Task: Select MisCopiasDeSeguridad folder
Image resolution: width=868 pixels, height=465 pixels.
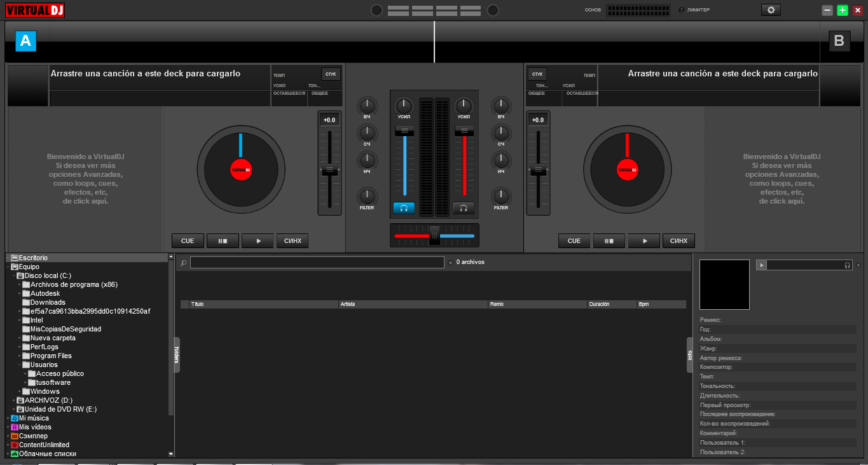Action: click(65, 329)
